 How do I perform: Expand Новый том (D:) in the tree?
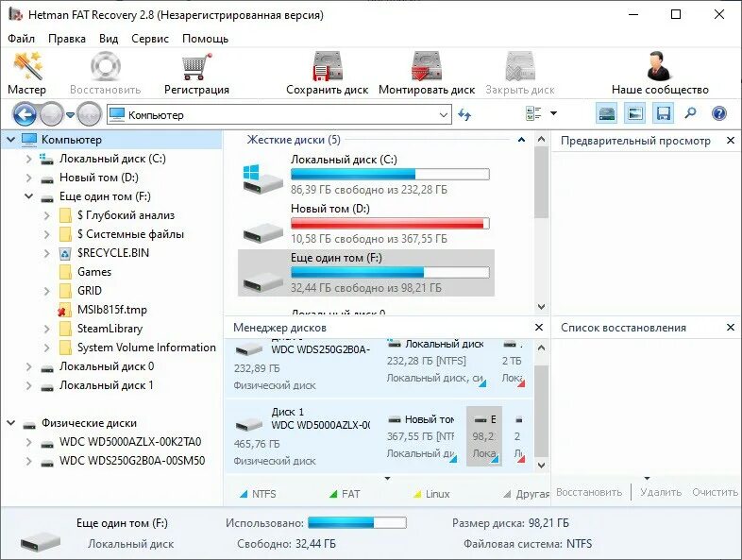point(29,178)
